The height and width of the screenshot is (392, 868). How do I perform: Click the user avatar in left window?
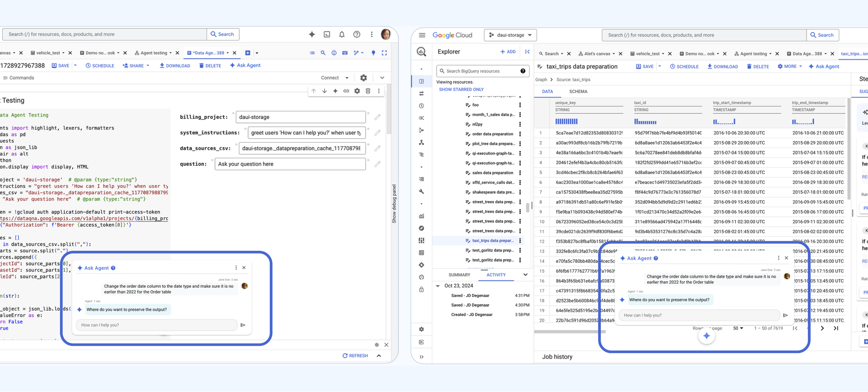pos(385,34)
